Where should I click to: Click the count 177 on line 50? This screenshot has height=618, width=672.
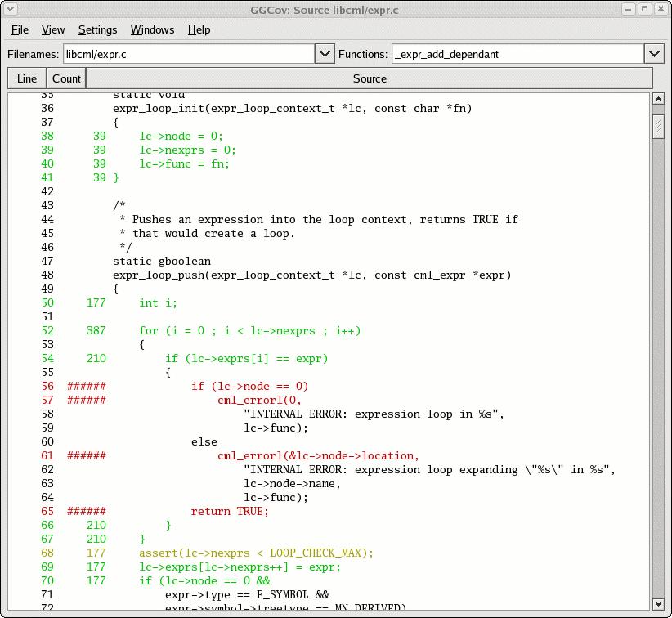(x=96, y=303)
